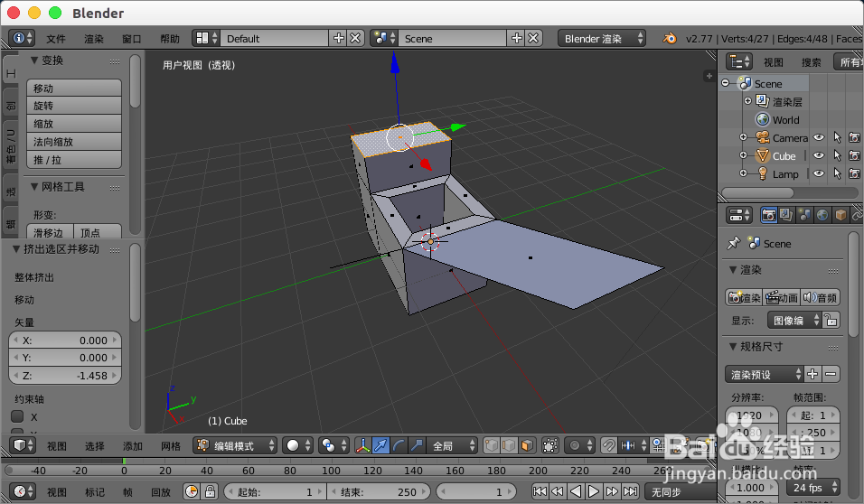Click the pin icon beside Scene
864x504 pixels.
click(x=734, y=244)
